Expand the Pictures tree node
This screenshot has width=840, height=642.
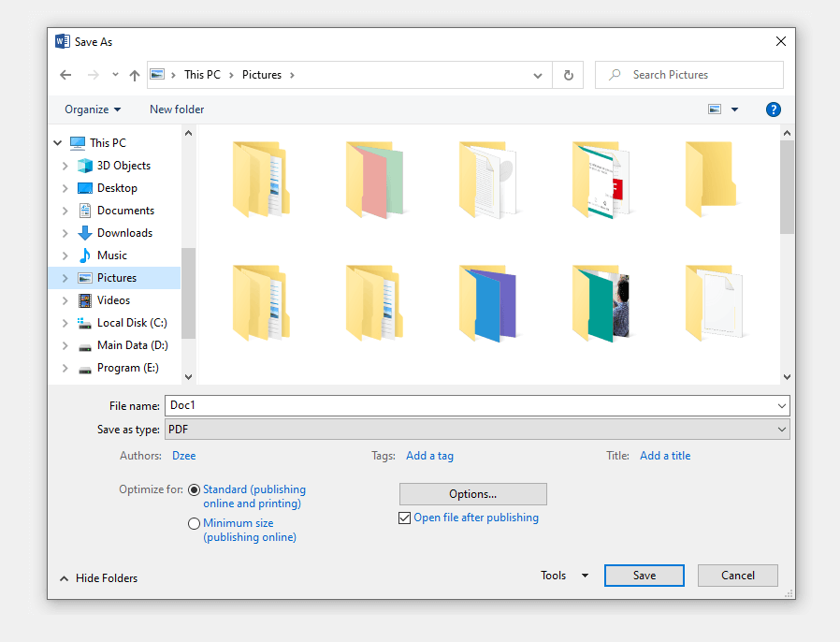[65, 278]
